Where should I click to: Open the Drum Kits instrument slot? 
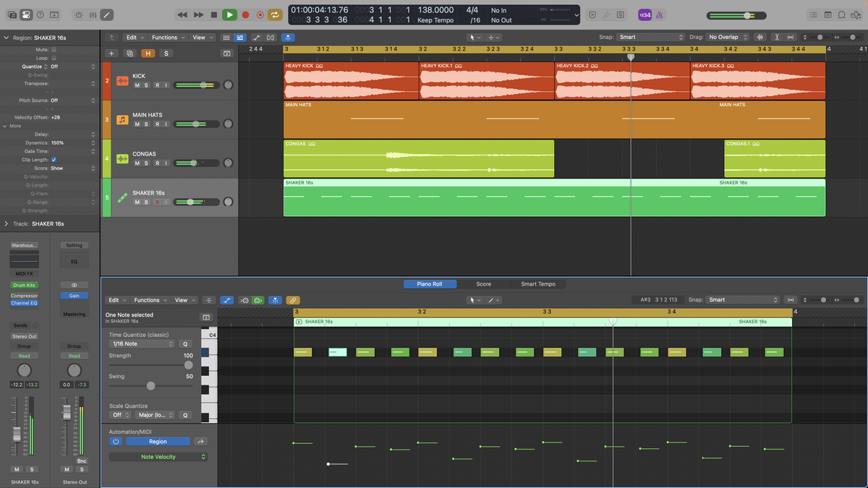point(25,286)
